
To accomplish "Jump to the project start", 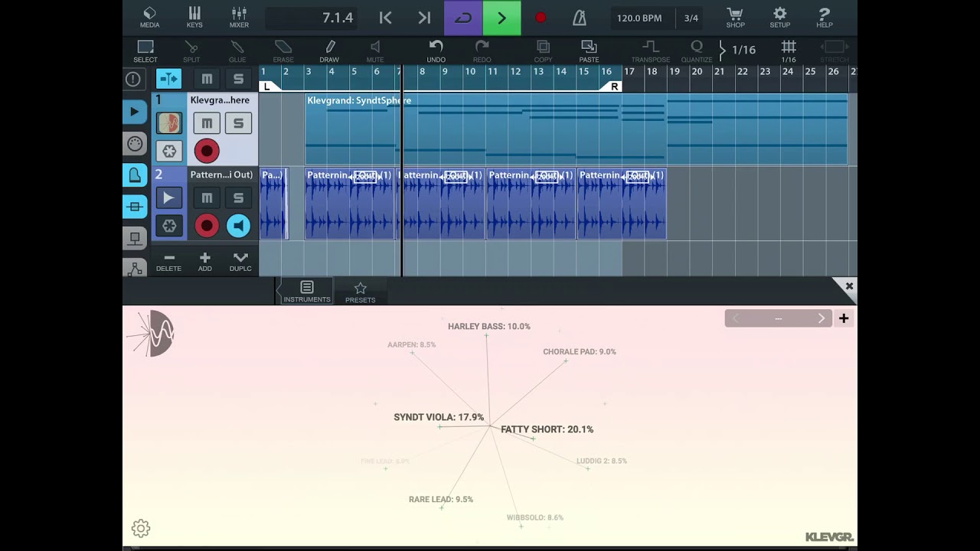I will click(x=386, y=18).
